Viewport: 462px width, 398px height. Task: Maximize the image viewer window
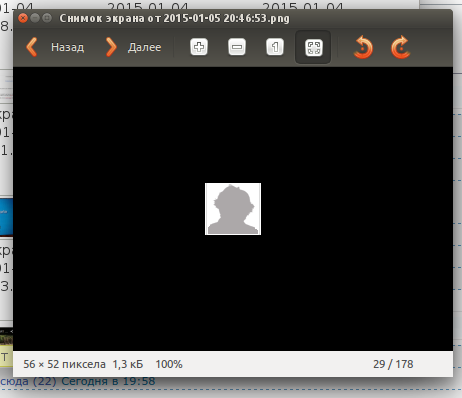(x=47, y=18)
